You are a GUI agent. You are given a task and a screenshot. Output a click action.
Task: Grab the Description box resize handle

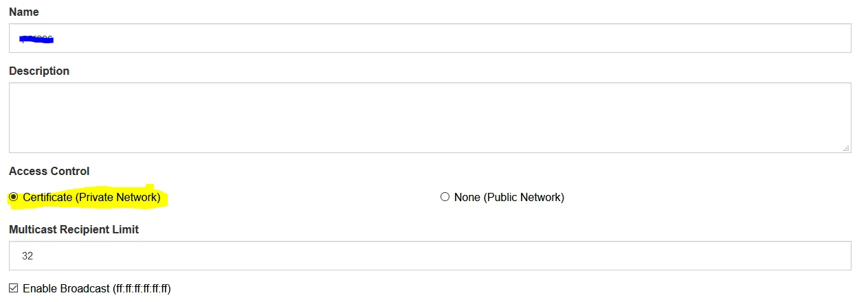(846, 148)
